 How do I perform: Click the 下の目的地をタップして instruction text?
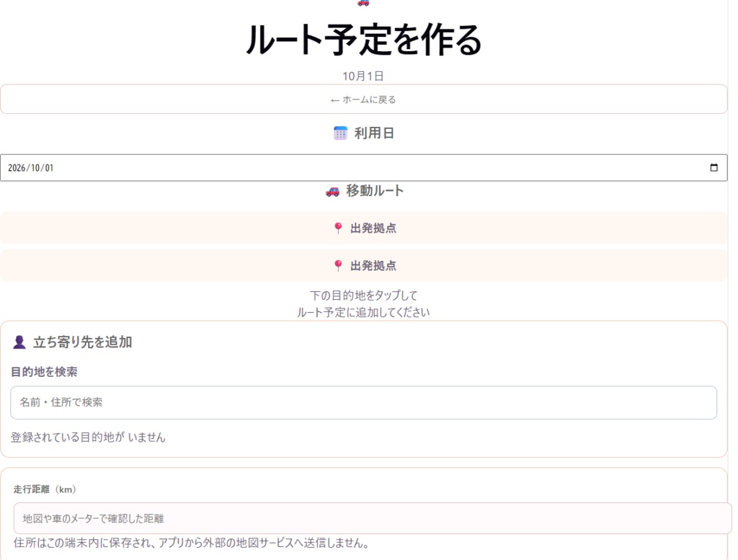(x=363, y=295)
